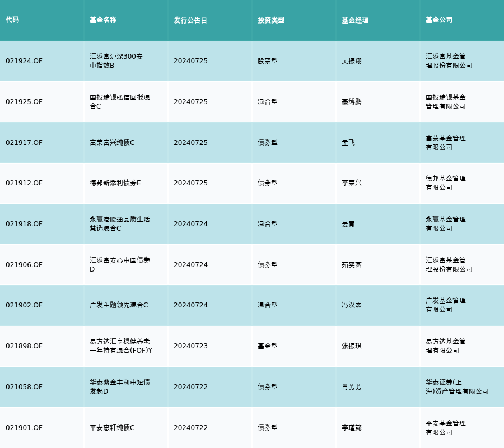Click manager name 冯汉杰

click(x=351, y=305)
